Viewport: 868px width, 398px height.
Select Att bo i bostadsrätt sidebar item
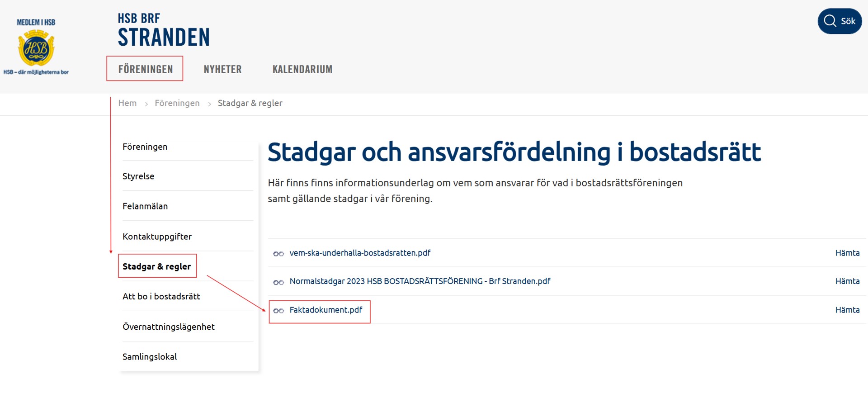[x=161, y=296]
